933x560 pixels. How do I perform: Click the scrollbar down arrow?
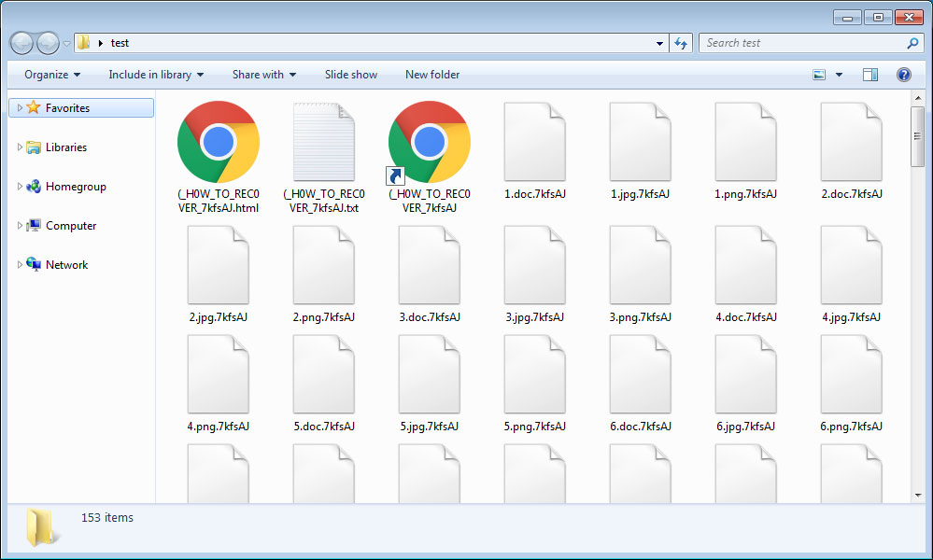[x=917, y=495]
